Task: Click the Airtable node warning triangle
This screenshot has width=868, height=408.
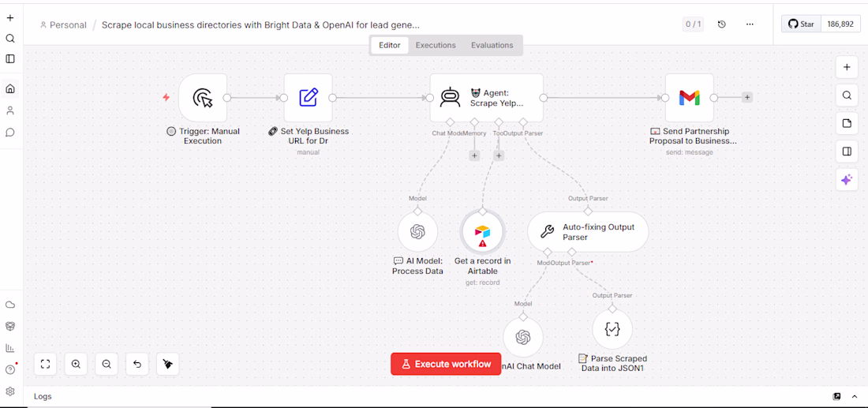Action: tap(482, 243)
